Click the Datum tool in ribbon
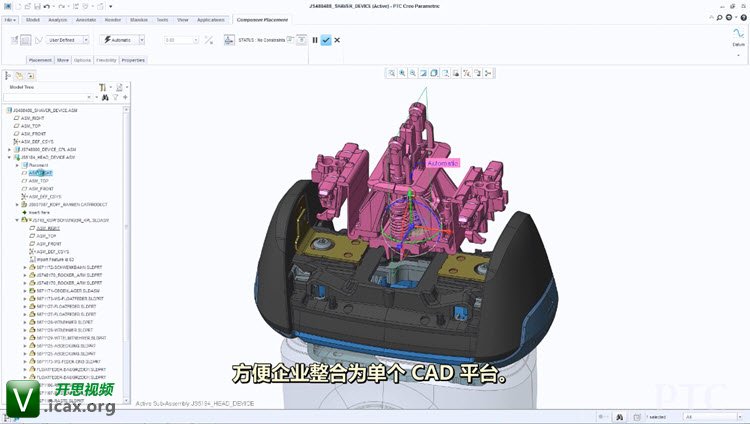 738,36
